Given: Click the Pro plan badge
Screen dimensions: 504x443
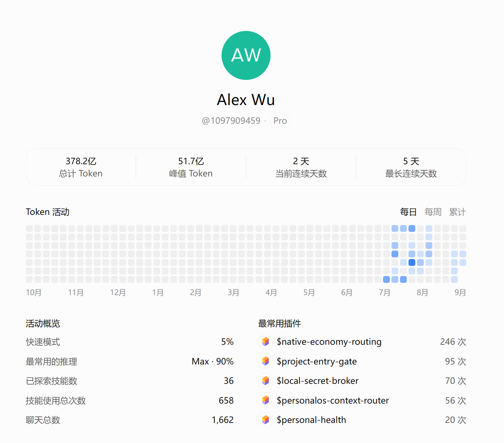Looking at the screenshot, I should (x=280, y=120).
